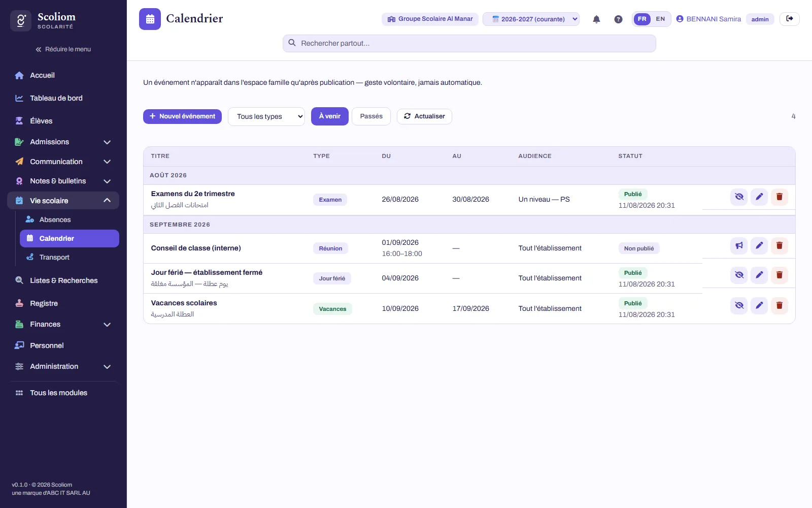Screen dimensions: 812x508
Task: Expand the Communication menu
Action: point(63,162)
